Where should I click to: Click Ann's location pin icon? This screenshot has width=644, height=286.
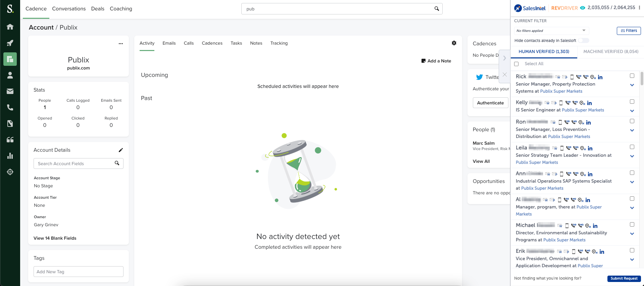coord(583,174)
